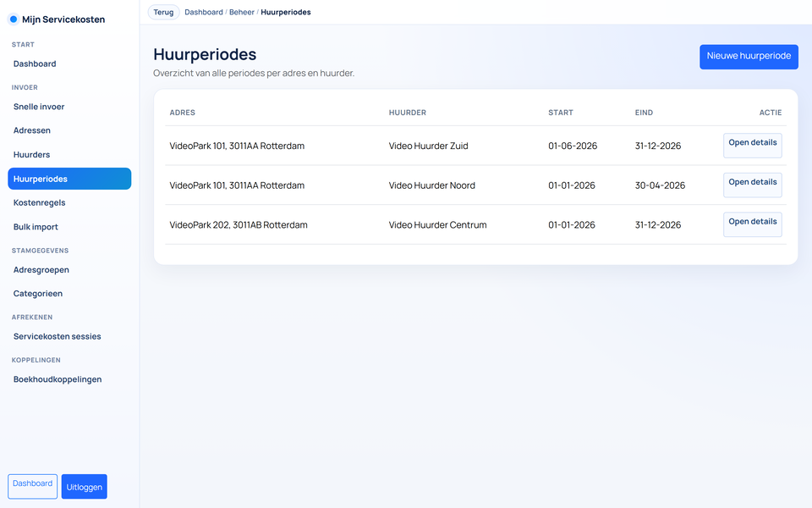Open details for Video Huurder Centrum
Viewport: 812px width, 508px height.
pos(752,224)
